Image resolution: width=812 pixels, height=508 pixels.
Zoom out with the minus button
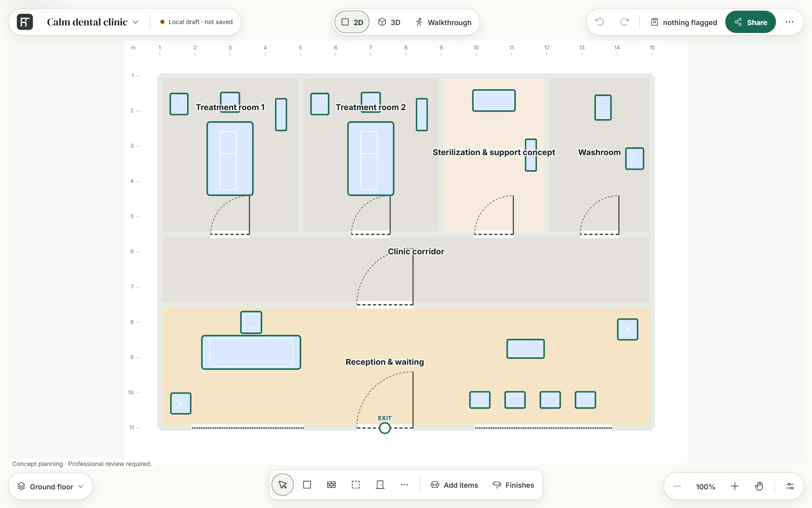pyautogui.click(x=677, y=486)
